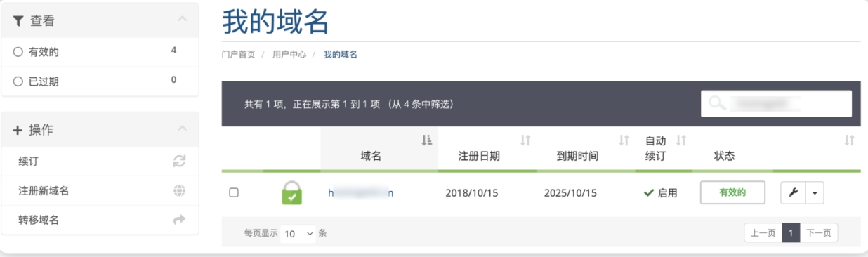Go to 门户首页 breadcrumb
The image size is (868, 257).
(x=239, y=54)
